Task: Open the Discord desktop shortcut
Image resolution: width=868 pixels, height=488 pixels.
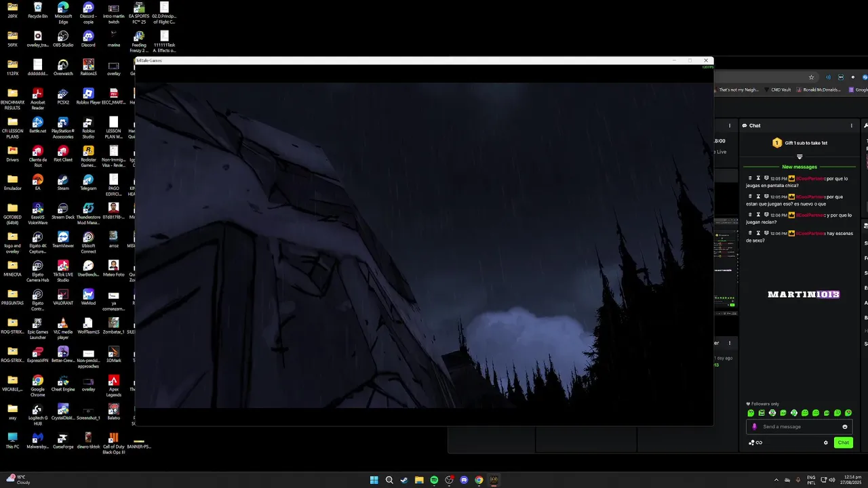Action: tap(88, 39)
